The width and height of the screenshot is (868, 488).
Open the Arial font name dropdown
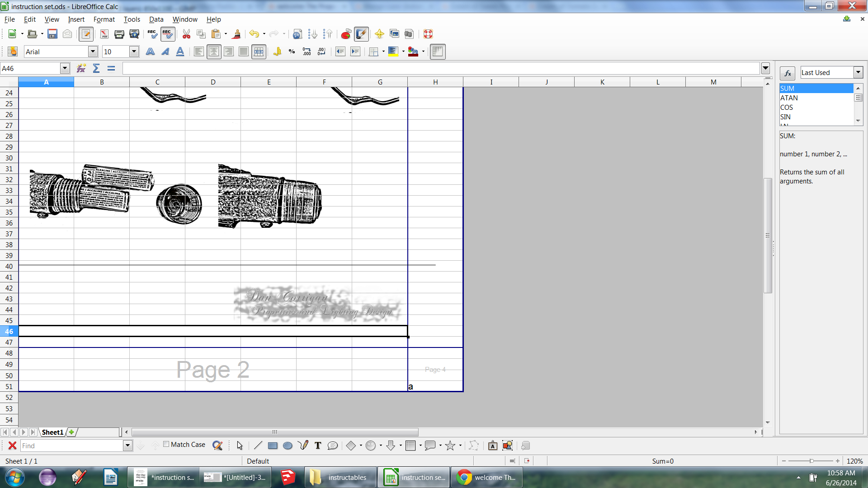[x=93, y=52]
